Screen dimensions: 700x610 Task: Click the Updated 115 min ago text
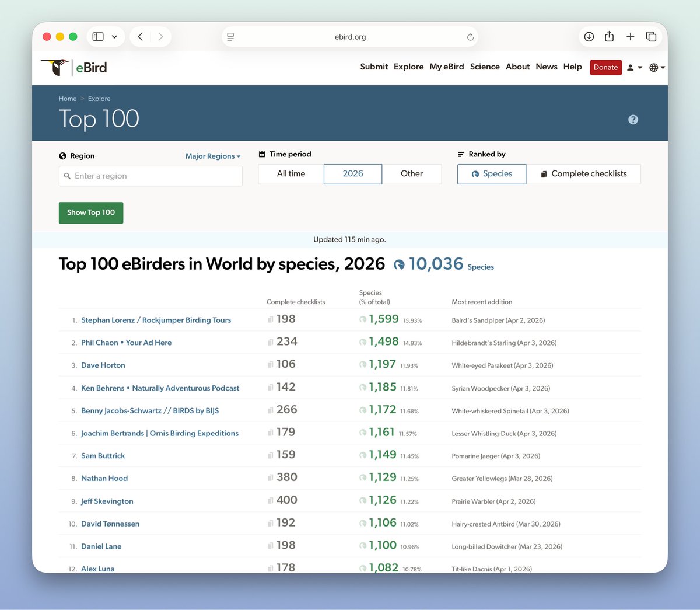pos(349,239)
